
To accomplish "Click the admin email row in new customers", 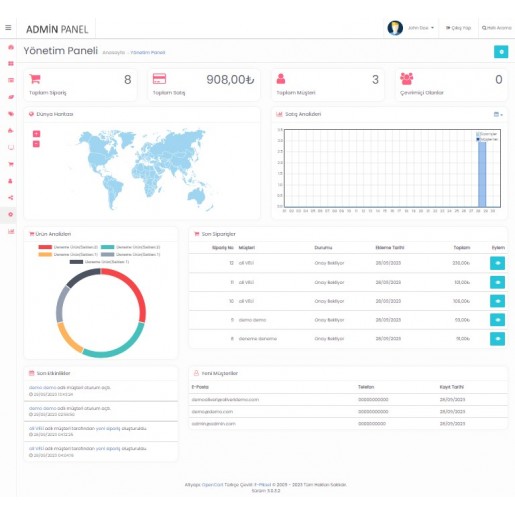I will (348, 424).
